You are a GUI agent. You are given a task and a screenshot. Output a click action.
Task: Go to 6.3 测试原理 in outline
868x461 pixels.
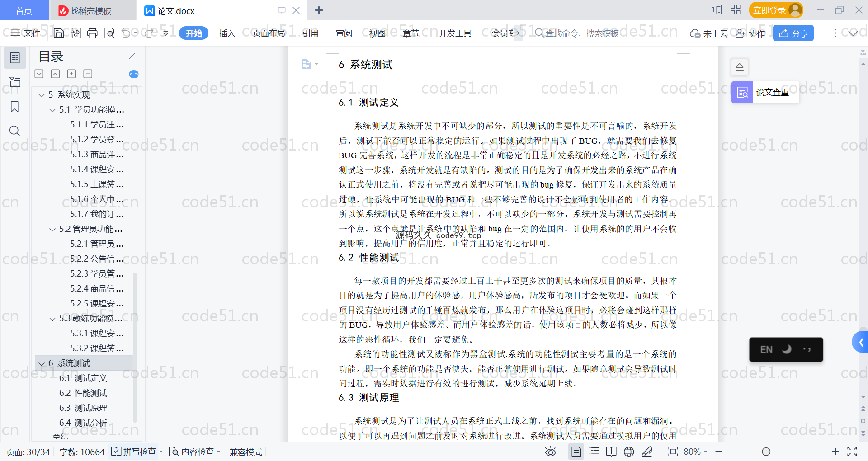tap(83, 408)
